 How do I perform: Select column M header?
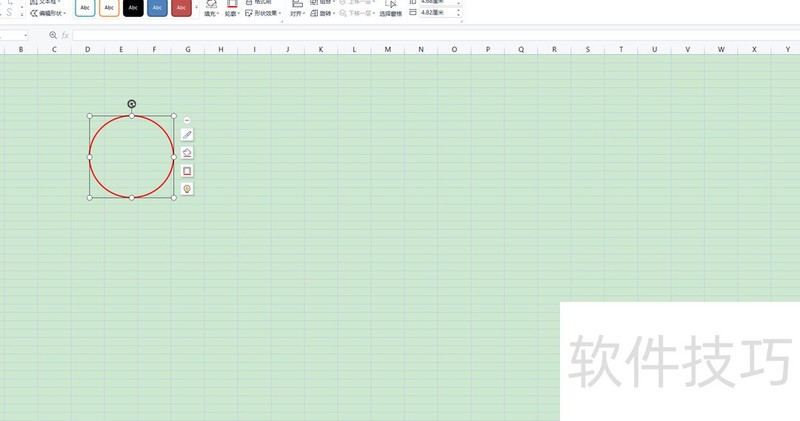(388, 49)
